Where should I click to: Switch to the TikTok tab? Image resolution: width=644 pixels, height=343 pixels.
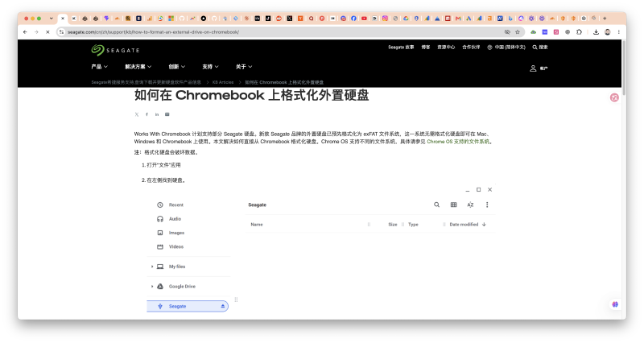point(268,18)
